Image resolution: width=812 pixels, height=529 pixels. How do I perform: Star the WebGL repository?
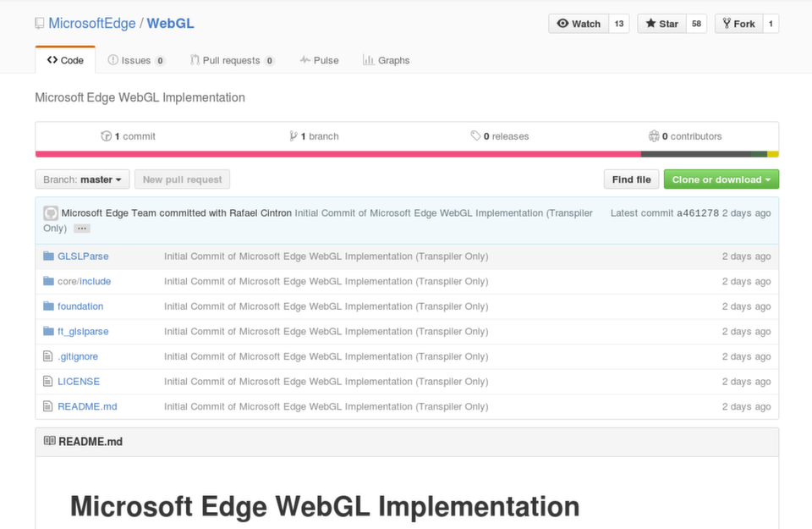point(661,24)
